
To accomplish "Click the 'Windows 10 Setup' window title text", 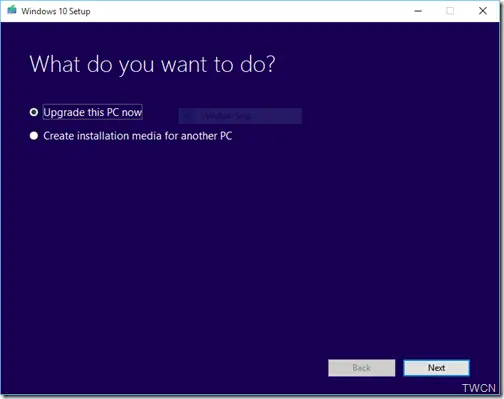I will [56, 11].
